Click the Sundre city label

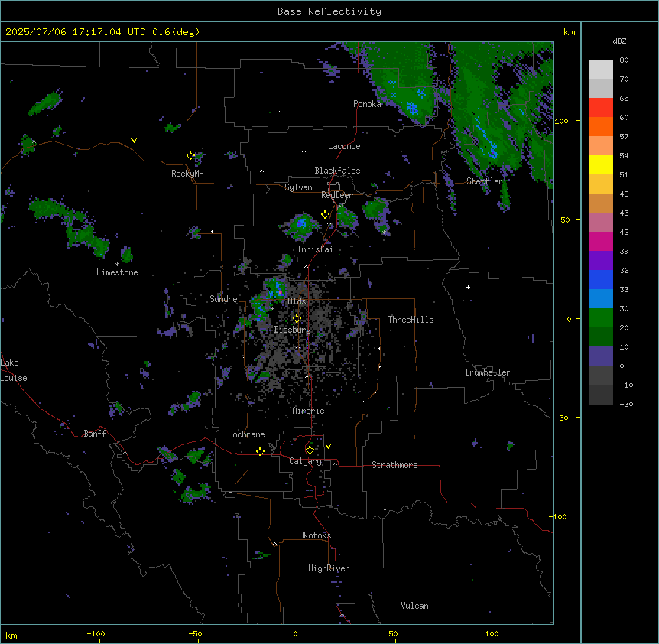pyautogui.click(x=223, y=299)
